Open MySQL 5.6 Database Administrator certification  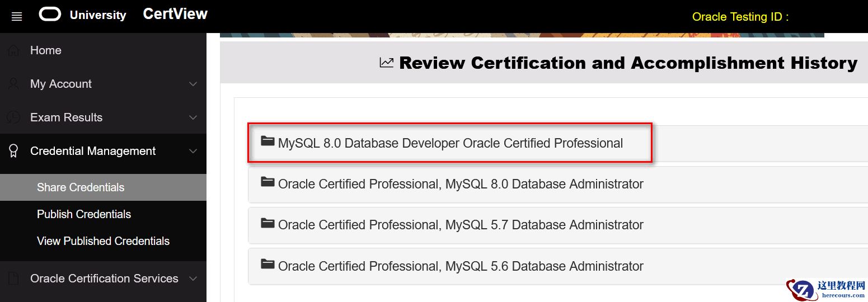point(460,266)
